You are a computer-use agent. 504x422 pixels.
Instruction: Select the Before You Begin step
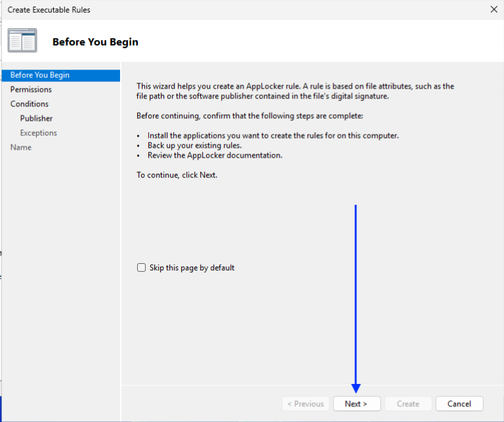point(61,75)
